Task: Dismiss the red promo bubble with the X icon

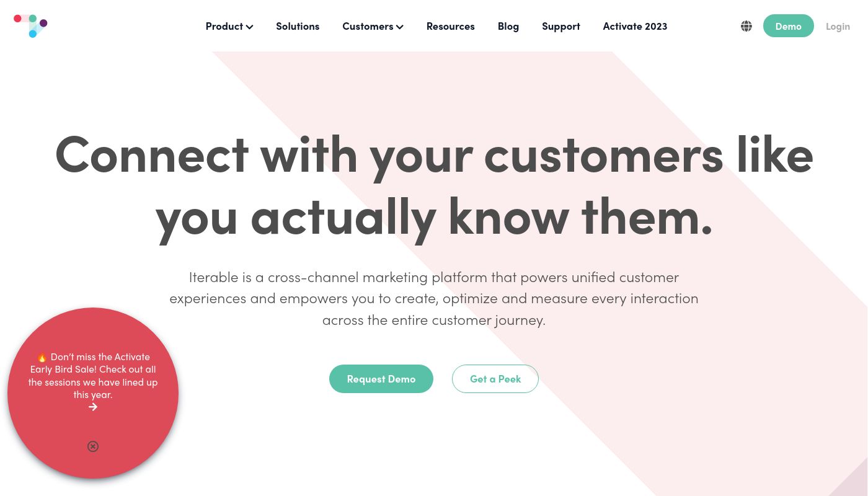Action: coord(93,446)
